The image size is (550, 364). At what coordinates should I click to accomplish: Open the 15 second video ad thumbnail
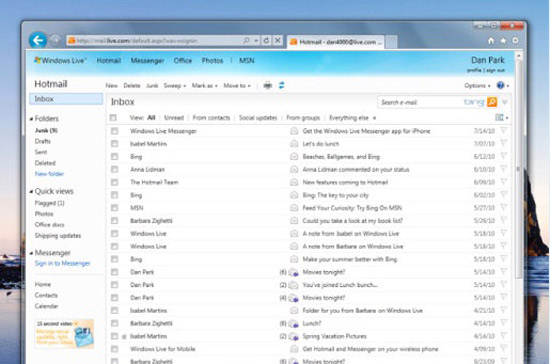64,333
